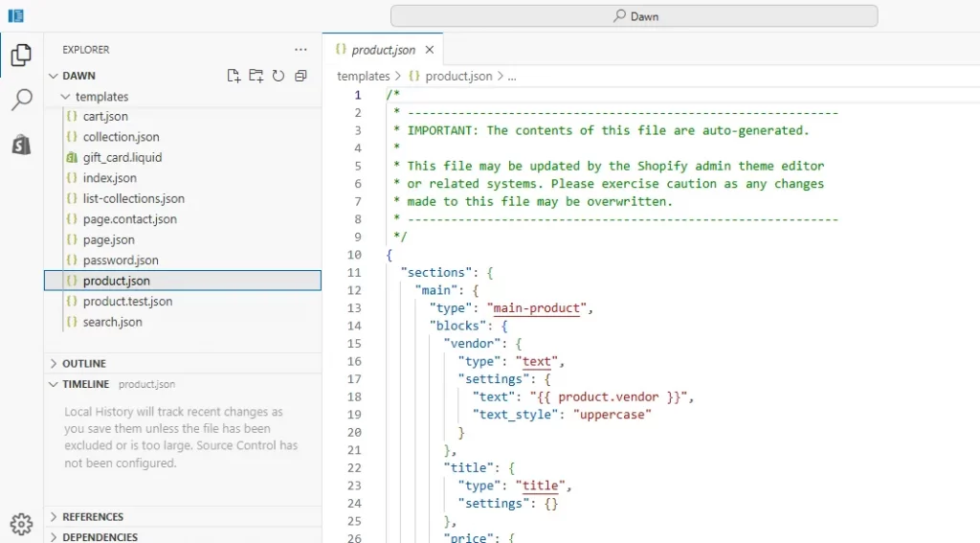
Task: Open the Search view in activity bar
Action: click(x=21, y=100)
